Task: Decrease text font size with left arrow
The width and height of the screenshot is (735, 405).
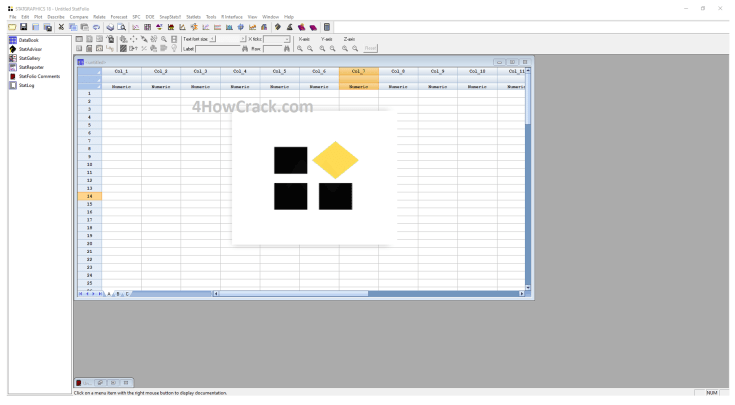Action: [212, 39]
